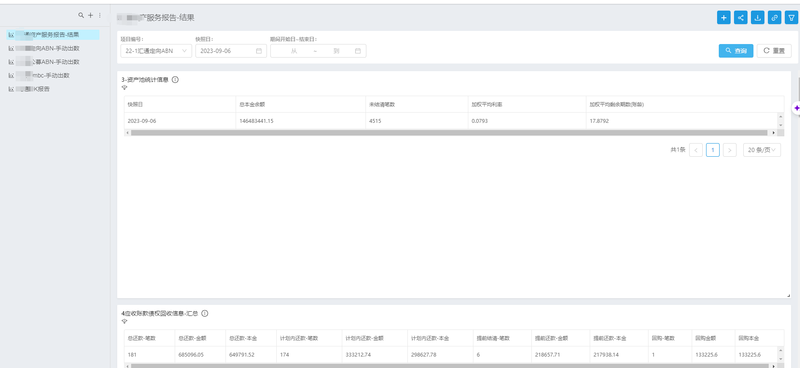The width and height of the screenshot is (800, 368).
Task: Click the cell value 217938.14
Action: tap(606, 355)
